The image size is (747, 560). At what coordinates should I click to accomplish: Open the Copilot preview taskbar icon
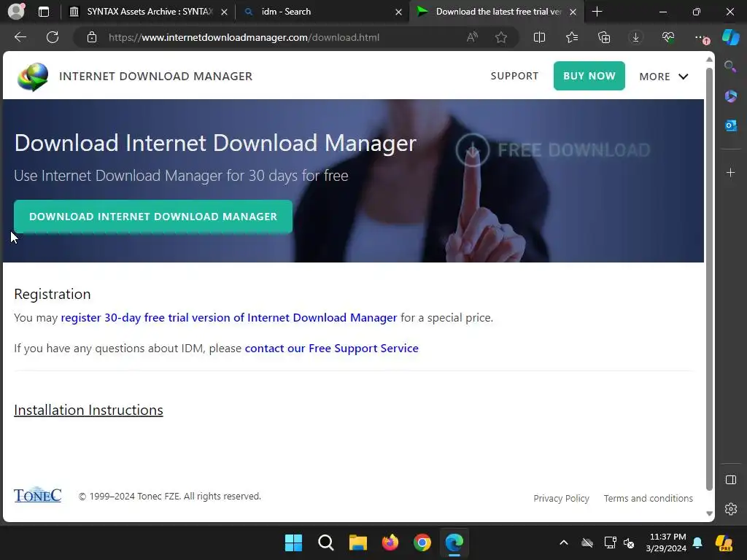point(724,542)
